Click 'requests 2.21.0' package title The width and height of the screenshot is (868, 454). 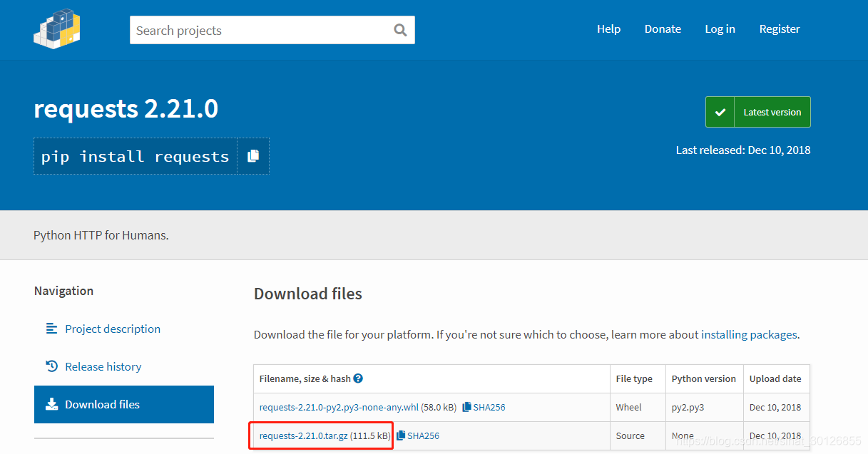(126, 108)
